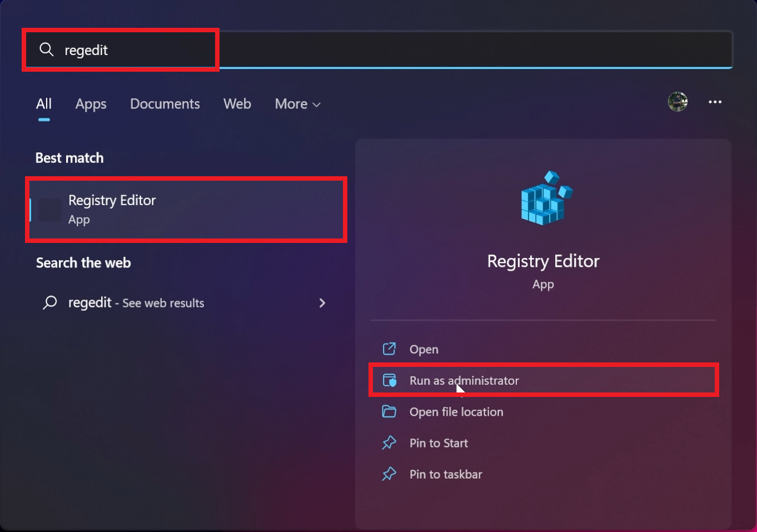Image resolution: width=757 pixels, height=532 pixels.
Task: Click the shield icon next to Run as administrator
Action: 390,380
